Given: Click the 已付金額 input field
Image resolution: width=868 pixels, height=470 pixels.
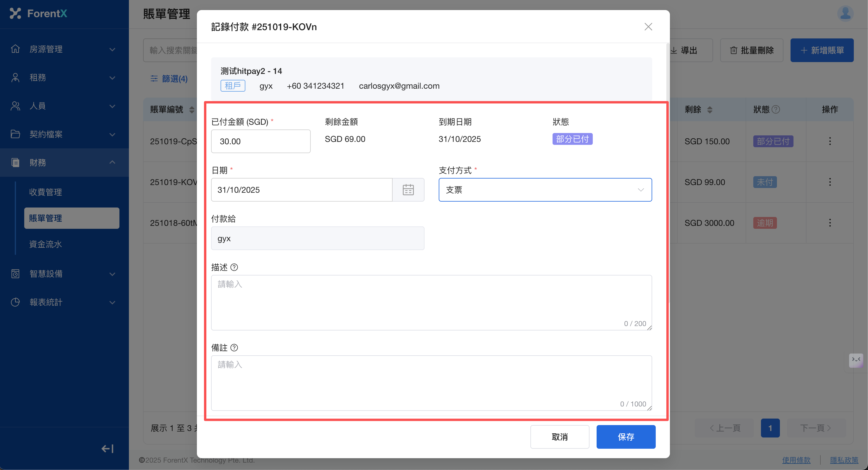Looking at the screenshot, I should click(x=260, y=141).
